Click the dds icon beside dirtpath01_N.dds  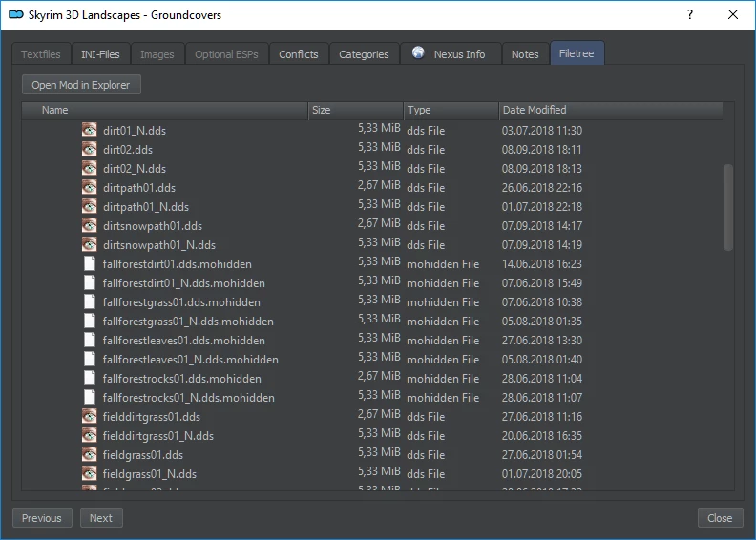[x=89, y=207]
